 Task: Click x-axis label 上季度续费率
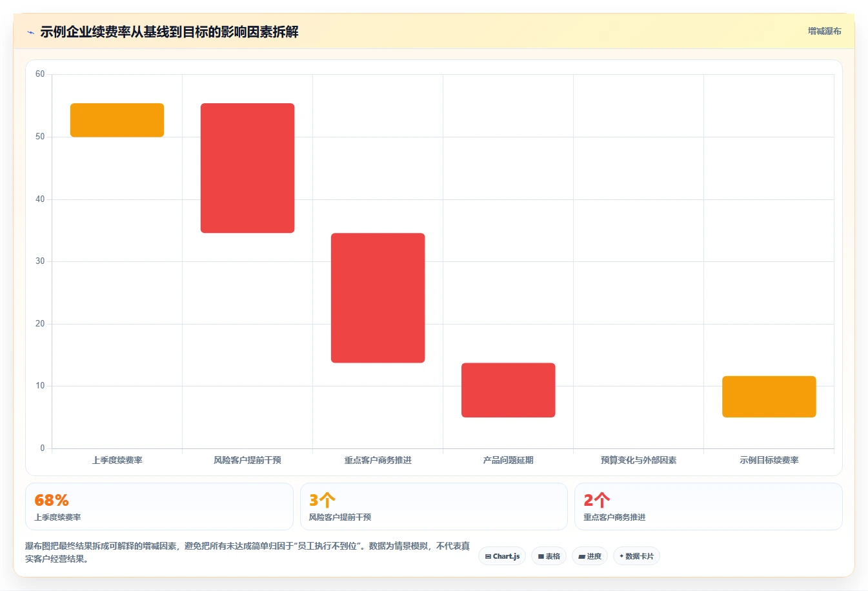point(117,460)
